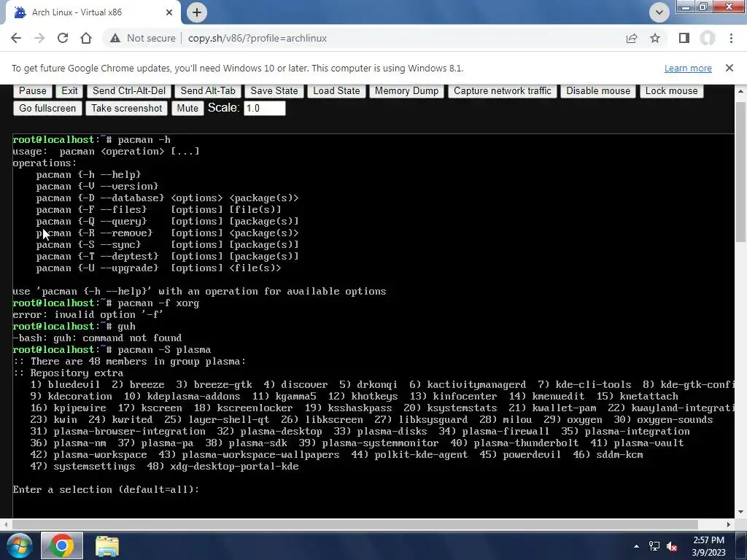The image size is (747, 560).
Task: Go back to the previous page
Action: pyautogui.click(x=16, y=38)
